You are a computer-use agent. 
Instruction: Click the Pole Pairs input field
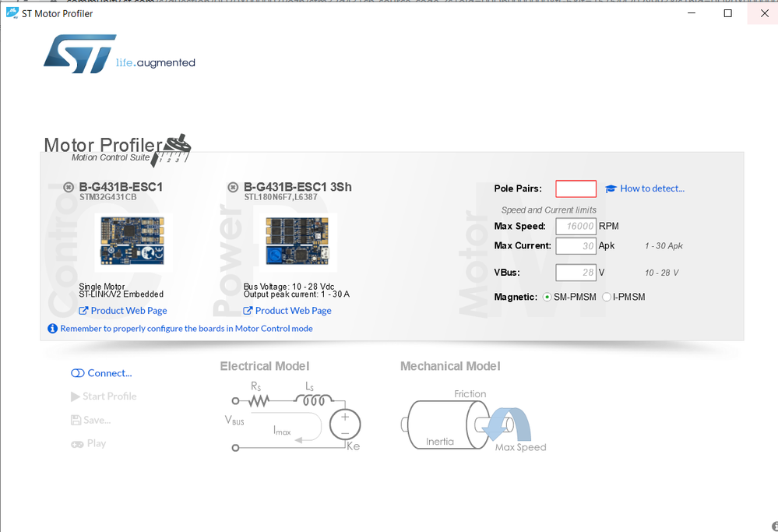click(576, 188)
